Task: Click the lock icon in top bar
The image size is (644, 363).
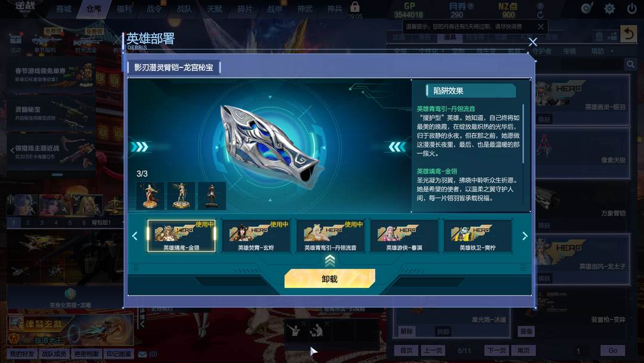Action: (x=355, y=7)
